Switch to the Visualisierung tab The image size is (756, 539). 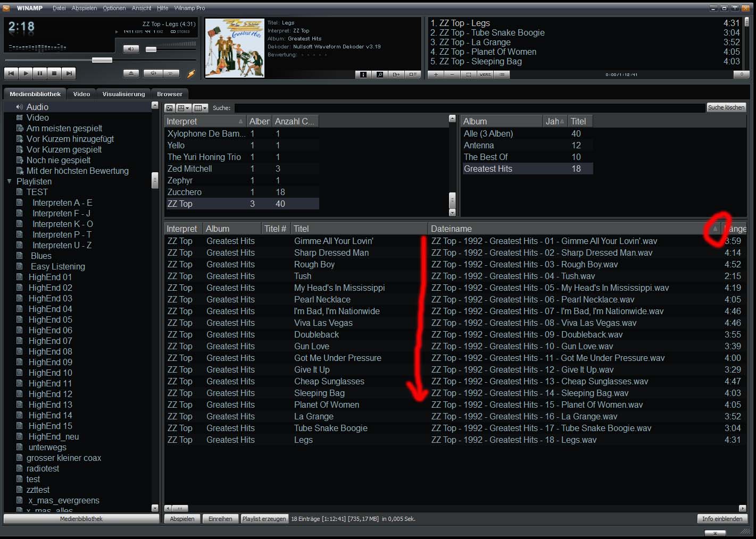(123, 94)
